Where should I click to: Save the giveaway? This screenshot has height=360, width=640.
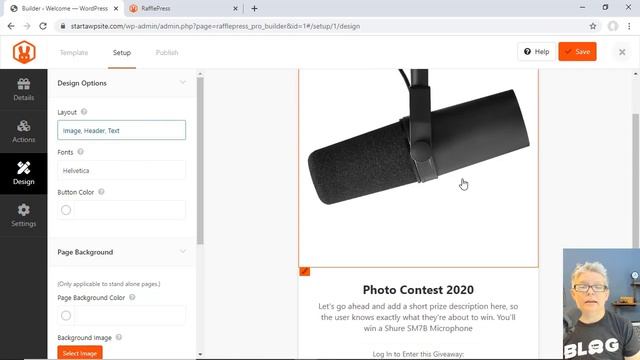[x=578, y=51]
